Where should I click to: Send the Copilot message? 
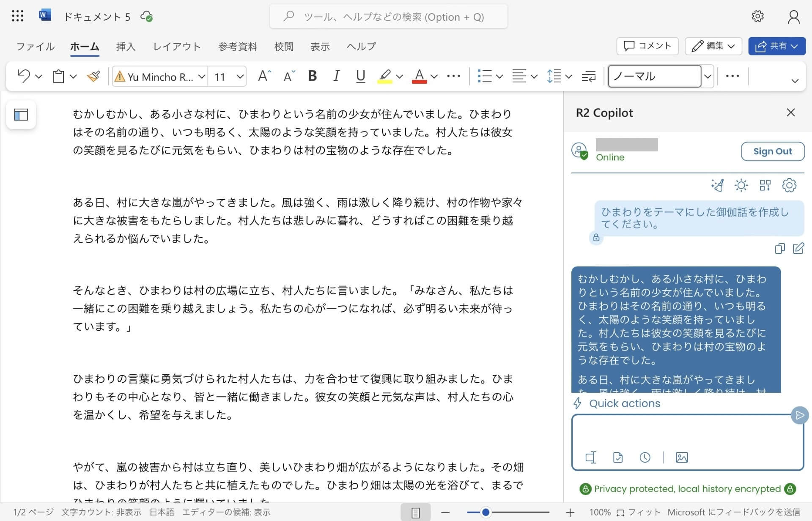[799, 415]
